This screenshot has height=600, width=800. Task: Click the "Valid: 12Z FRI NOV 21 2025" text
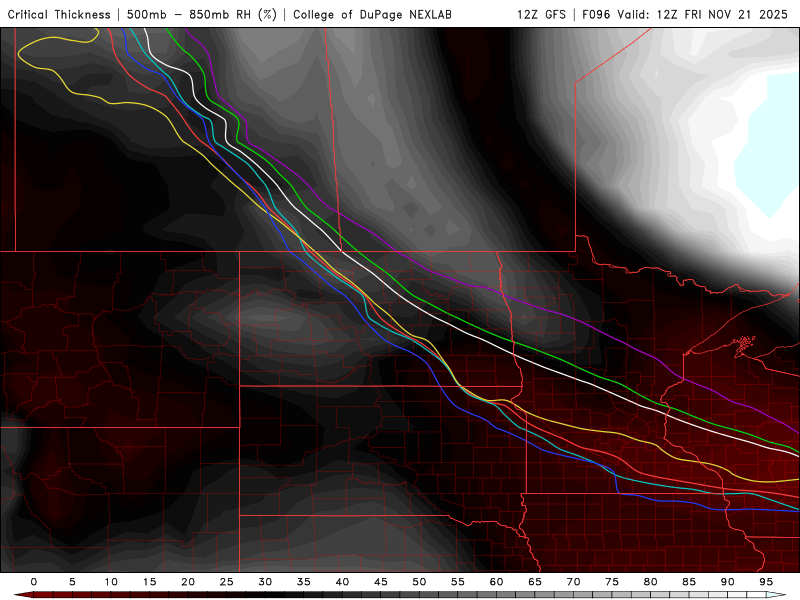coord(703,14)
